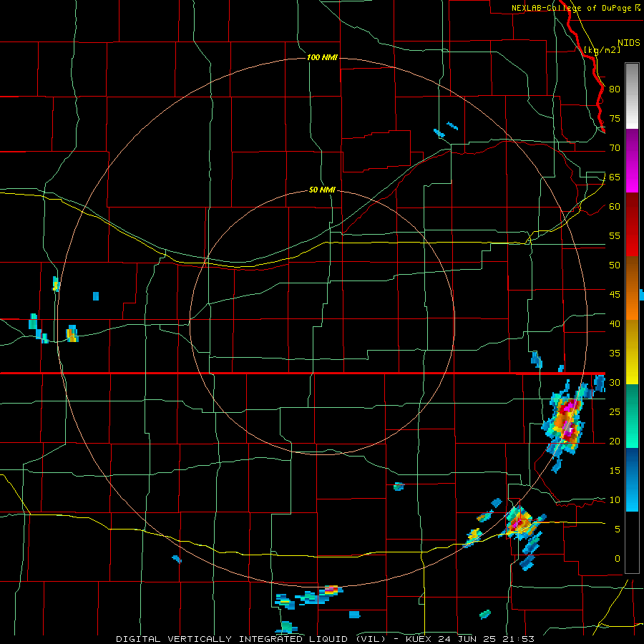This screenshot has height=644, width=644.
Task: Click the 45 value on the VIL scale
Action: (615, 295)
